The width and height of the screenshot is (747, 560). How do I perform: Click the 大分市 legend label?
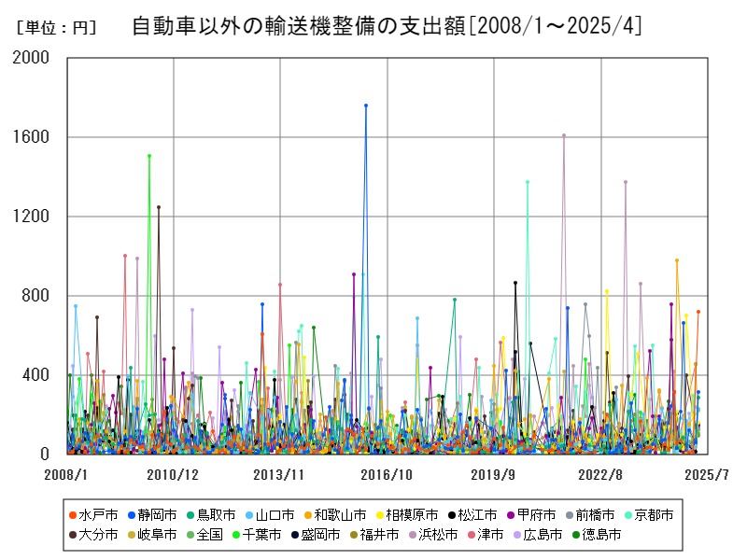98,535
